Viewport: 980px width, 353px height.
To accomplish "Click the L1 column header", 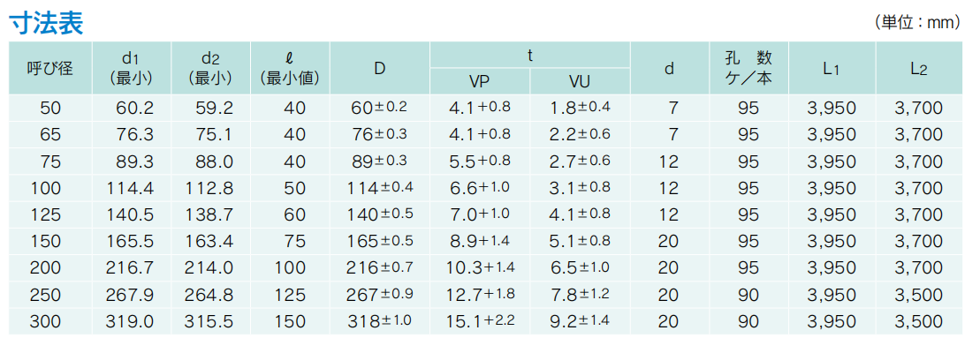I will 832,68.
